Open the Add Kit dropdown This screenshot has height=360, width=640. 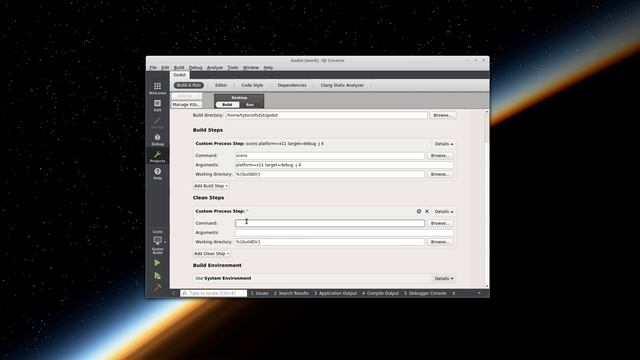pos(187,96)
